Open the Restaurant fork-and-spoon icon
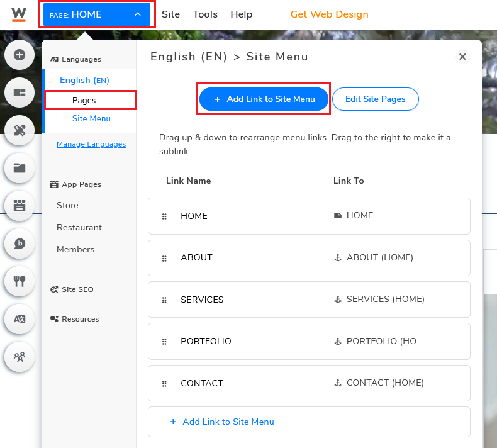 [20, 281]
